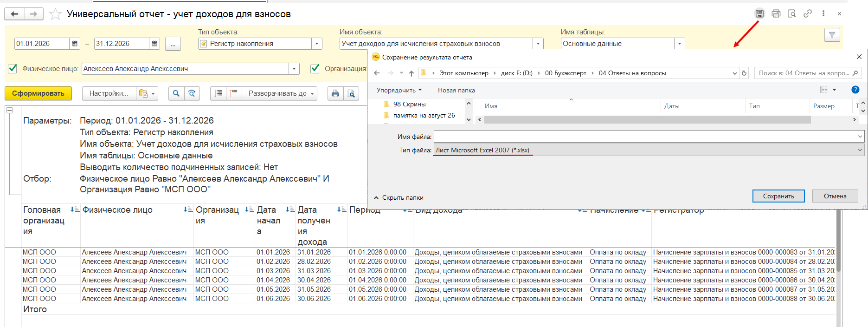The image size is (868, 327).
Task: Open the Тип объекта dropdown
Action: click(x=317, y=44)
